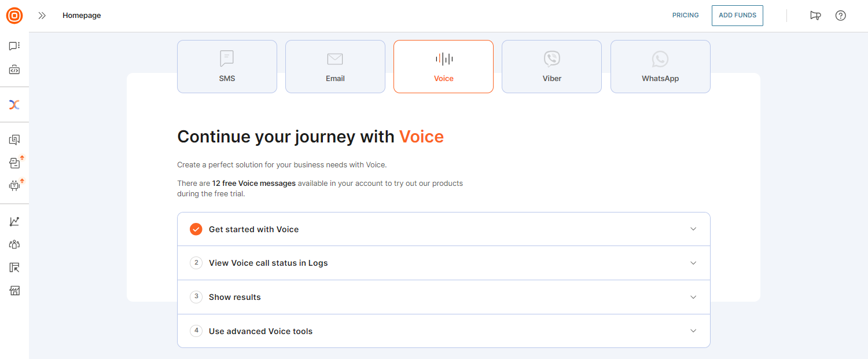Open the chat messages sidebar icon

(x=14, y=46)
